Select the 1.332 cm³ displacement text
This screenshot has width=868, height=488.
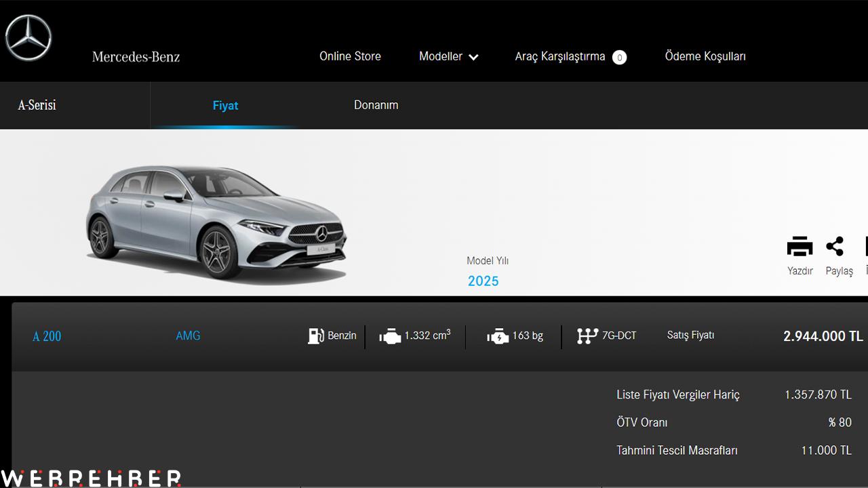428,335
